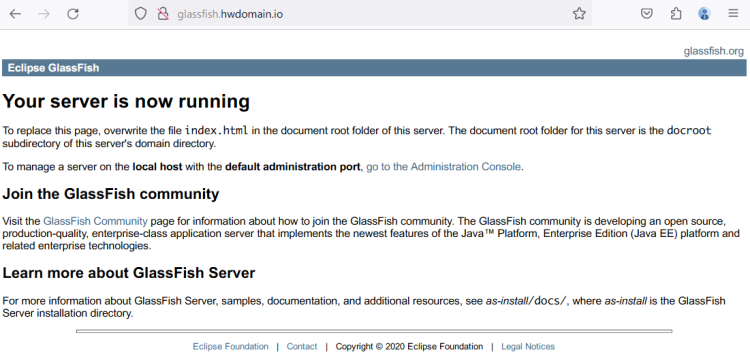Click the insecure connection padlock icon
The height and width of the screenshot is (361, 750).
click(x=163, y=14)
